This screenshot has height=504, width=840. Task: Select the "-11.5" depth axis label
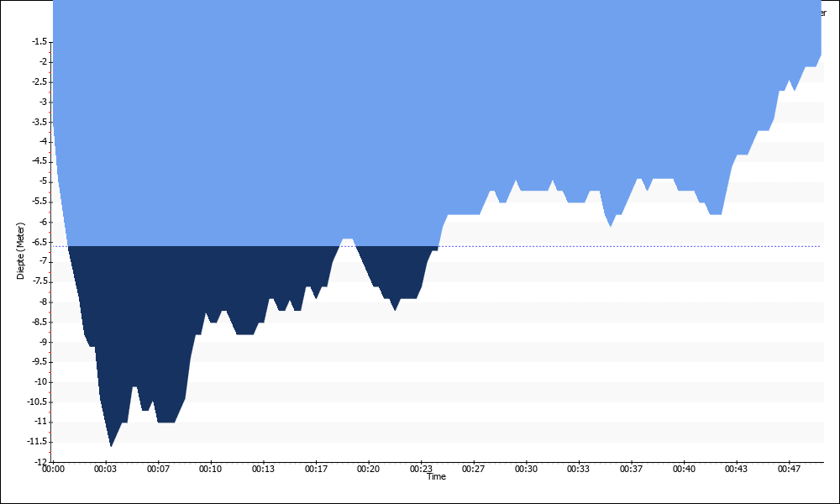(38, 442)
